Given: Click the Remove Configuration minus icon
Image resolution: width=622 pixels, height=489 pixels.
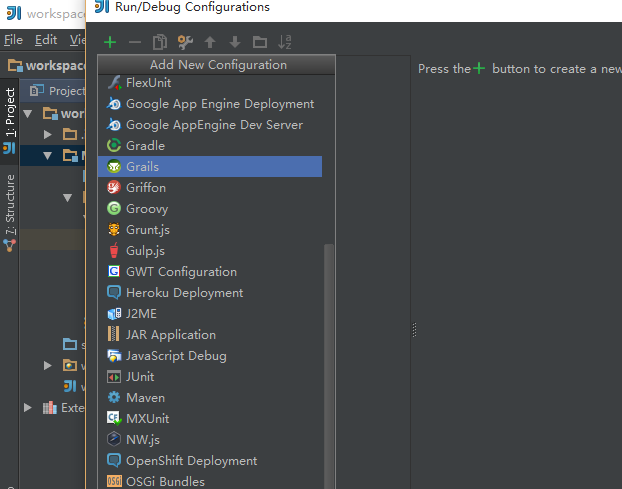Looking at the screenshot, I should coord(135,42).
